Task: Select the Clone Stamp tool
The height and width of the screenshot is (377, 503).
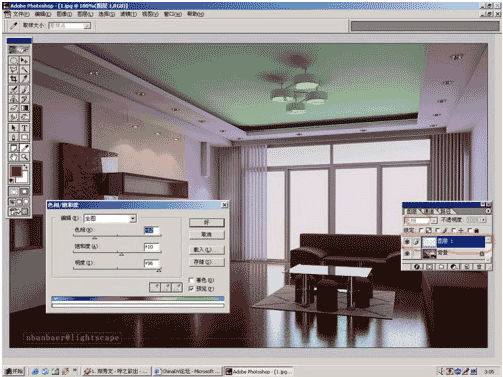Action: [x=14, y=99]
